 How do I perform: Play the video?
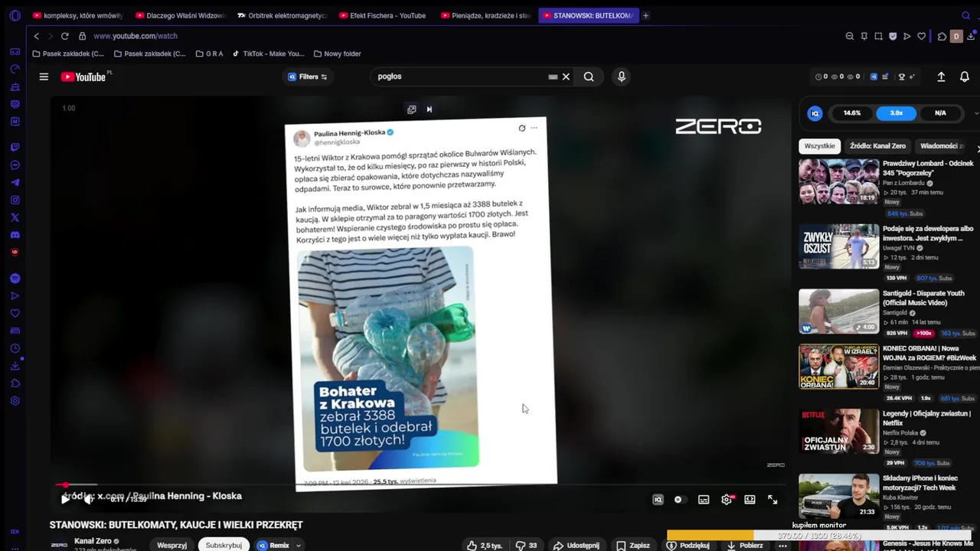pyautogui.click(x=65, y=500)
